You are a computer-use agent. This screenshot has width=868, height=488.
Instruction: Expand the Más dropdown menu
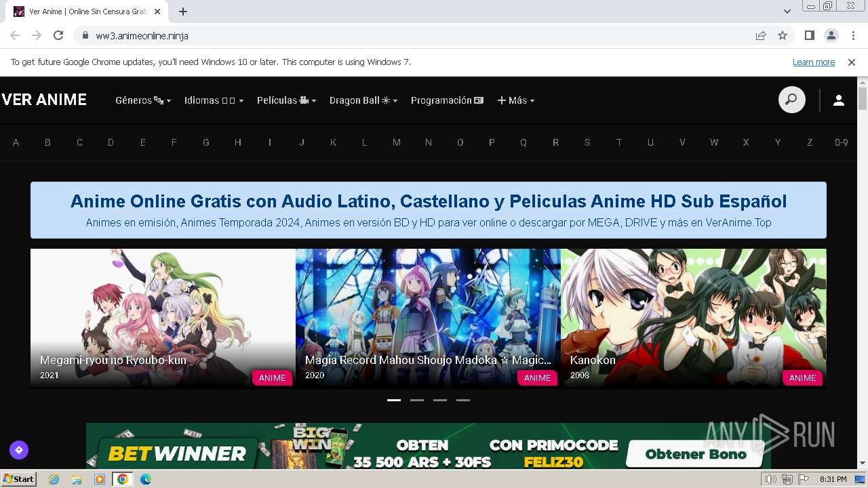pyautogui.click(x=516, y=100)
